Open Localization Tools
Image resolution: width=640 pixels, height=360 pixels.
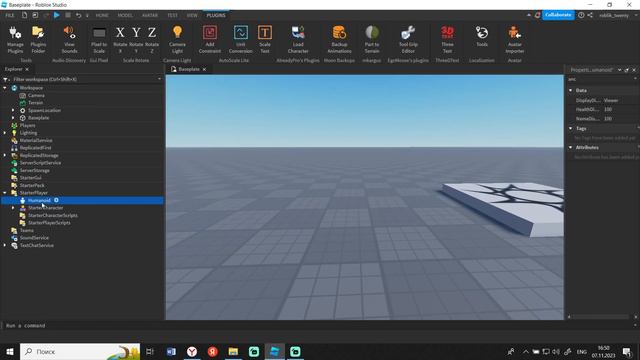(x=482, y=37)
